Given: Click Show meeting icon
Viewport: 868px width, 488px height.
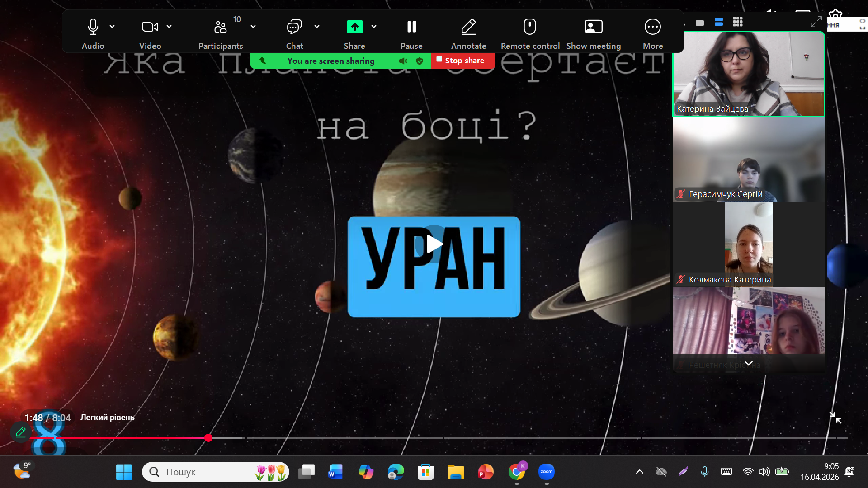Looking at the screenshot, I should click(594, 27).
